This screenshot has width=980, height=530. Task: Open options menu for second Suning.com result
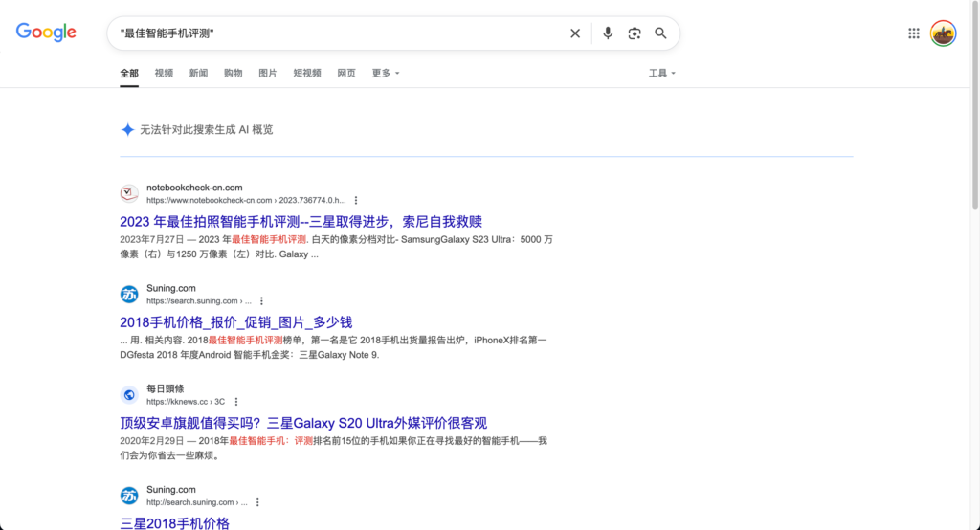pos(256,502)
